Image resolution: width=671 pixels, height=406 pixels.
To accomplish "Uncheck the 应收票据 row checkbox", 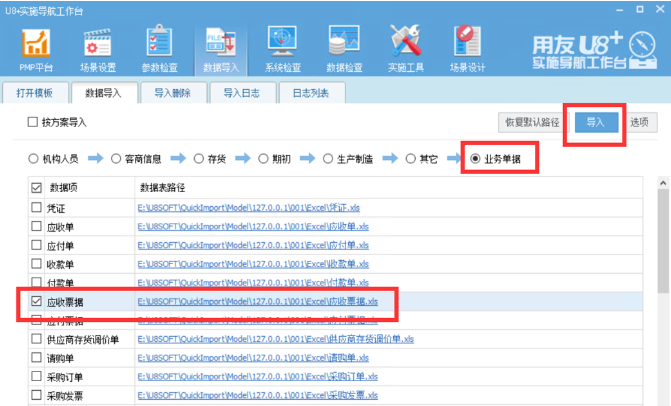I will [36, 301].
